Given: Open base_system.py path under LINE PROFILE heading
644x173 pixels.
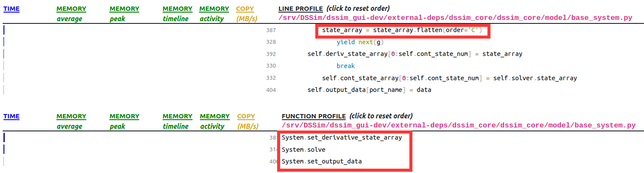Looking at the screenshot, I should pyautogui.click(x=455, y=18).
